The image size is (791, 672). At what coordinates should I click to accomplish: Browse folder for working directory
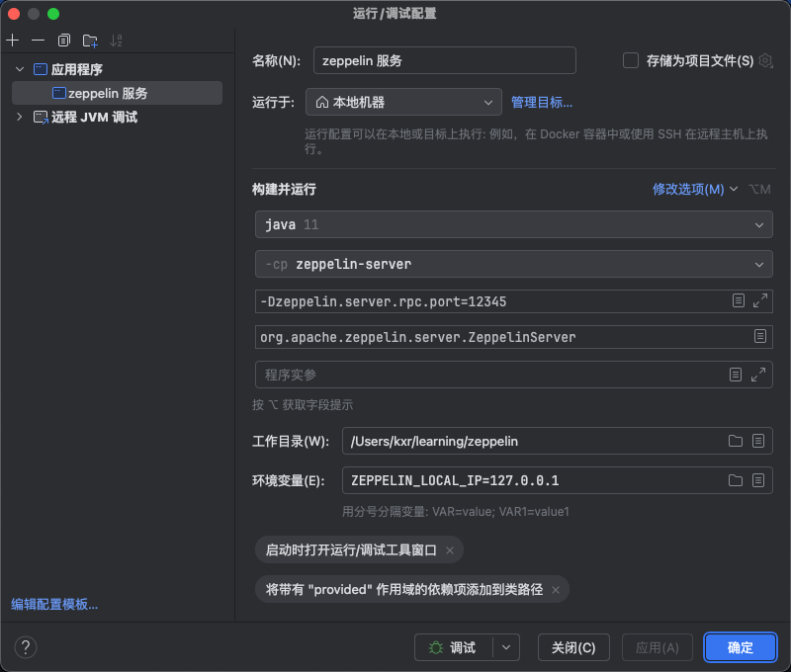point(736,441)
